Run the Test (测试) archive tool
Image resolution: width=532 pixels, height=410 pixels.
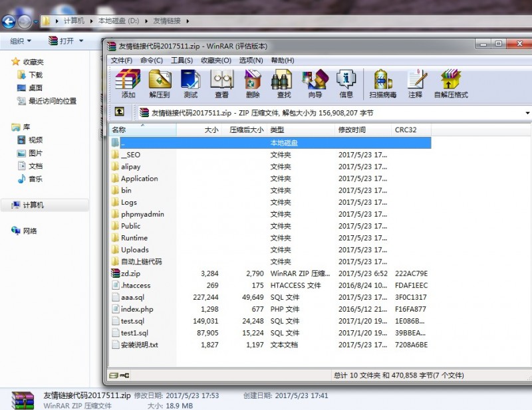coord(190,82)
